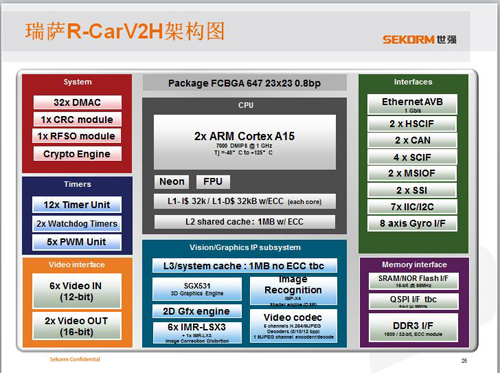Image resolution: width=500 pixels, height=373 pixels.
Task: Click the SEKORM logo
Action: pos(419,39)
